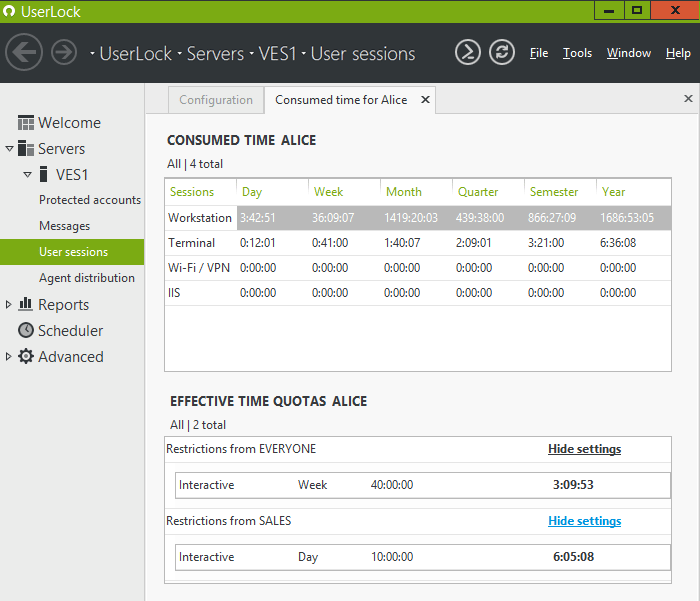Click the refresh icon in header
The height and width of the screenshot is (601, 700).
502,52
